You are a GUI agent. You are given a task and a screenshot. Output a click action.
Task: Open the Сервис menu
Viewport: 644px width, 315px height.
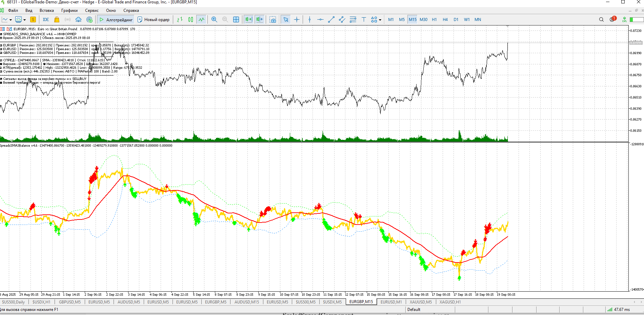[92, 10]
